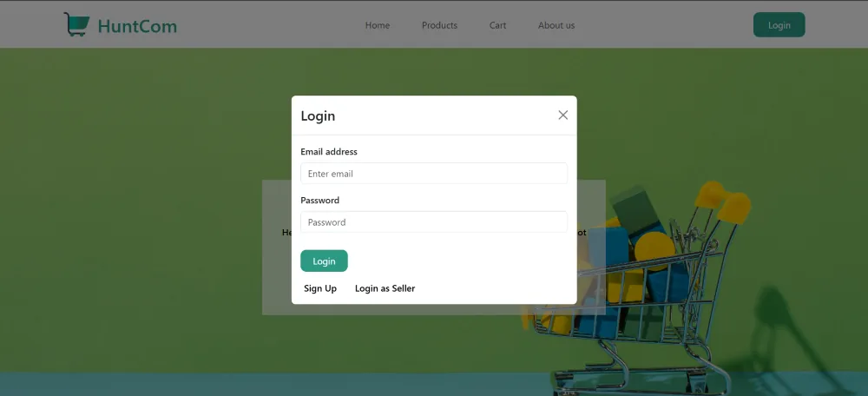Open the About us page
The image size is (868, 396).
point(556,25)
